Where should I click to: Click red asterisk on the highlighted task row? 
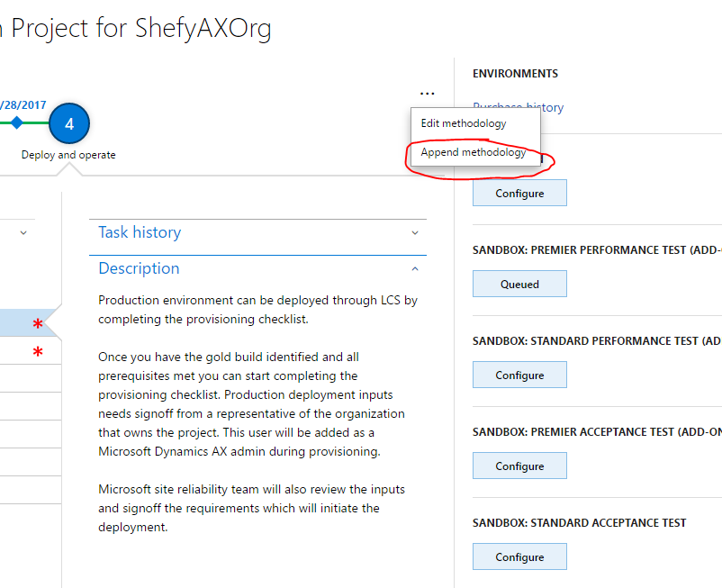point(38,324)
